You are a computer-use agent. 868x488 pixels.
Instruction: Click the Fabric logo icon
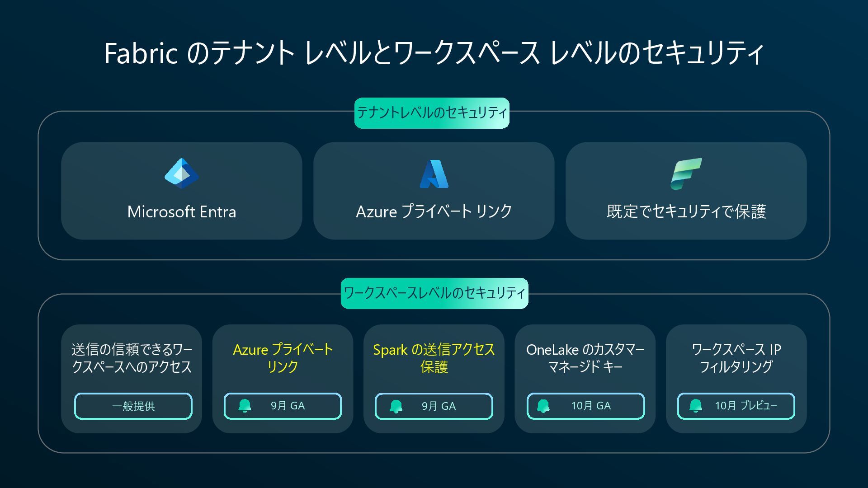[x=686, y=174]
